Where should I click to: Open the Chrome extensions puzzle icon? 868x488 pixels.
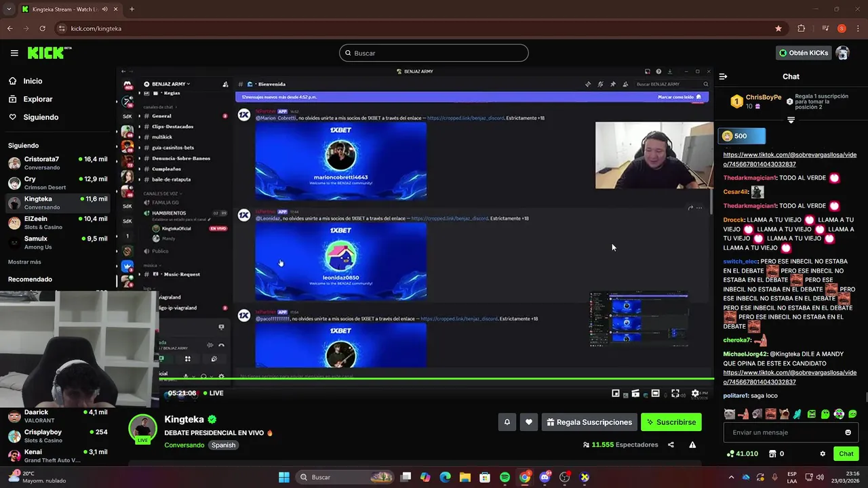(x=801, y=28)
